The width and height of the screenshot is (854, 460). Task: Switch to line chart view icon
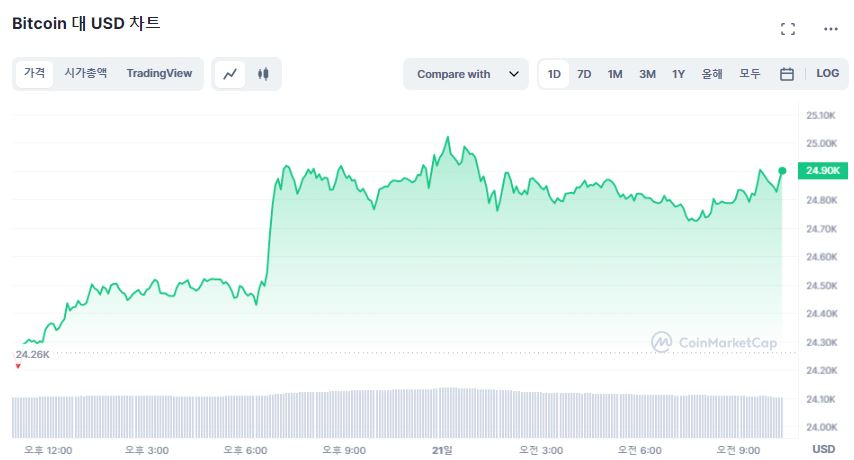230,74
